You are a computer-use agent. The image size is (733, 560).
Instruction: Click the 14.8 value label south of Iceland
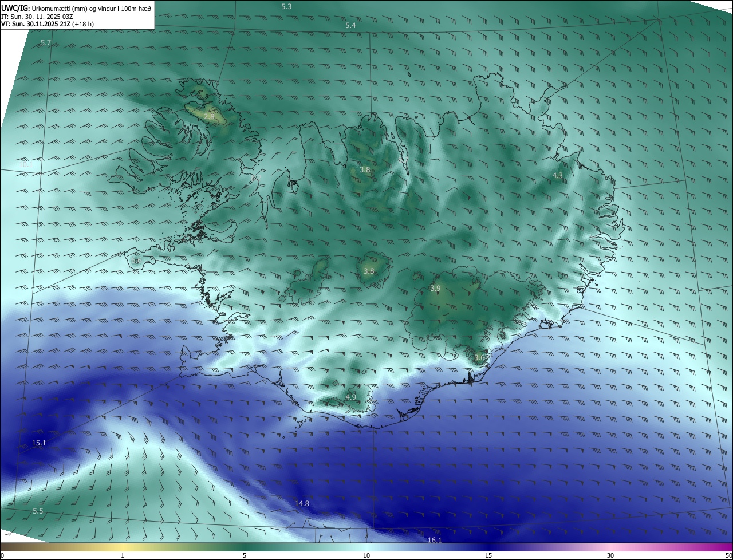302,503
